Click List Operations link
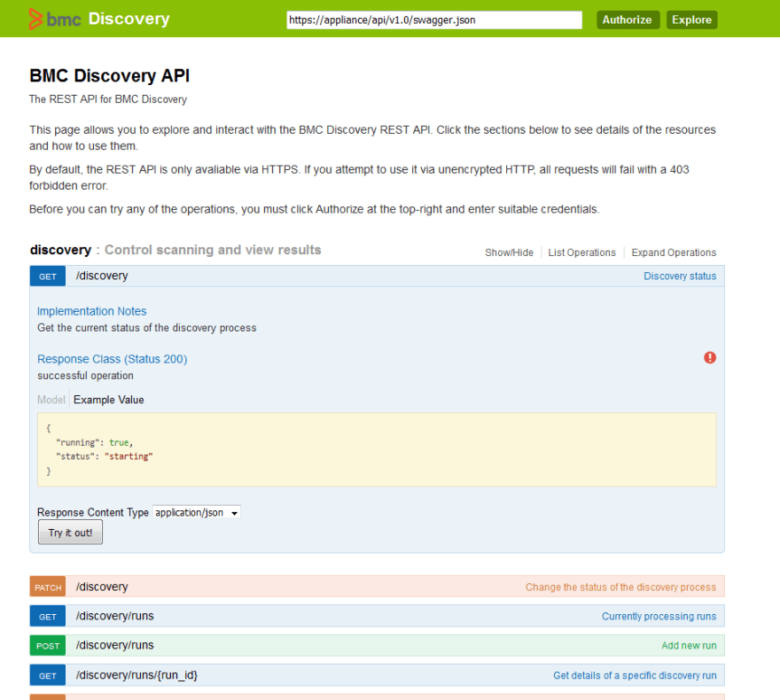This screenshot has height=700, width=780. [x=581, y=253]
